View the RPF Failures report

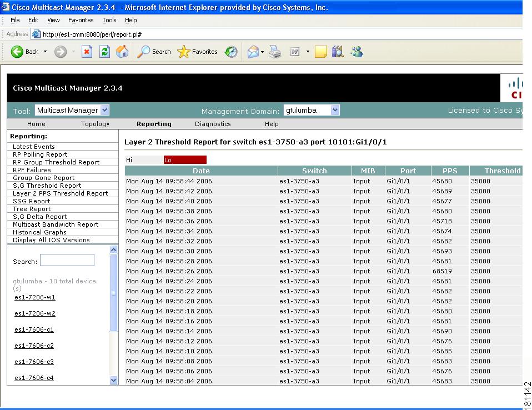coord(32,170)
